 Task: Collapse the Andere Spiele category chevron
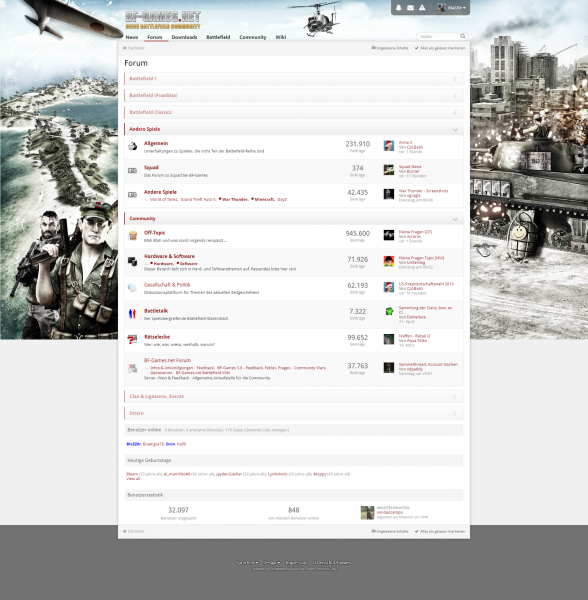[x=455, y=130]
